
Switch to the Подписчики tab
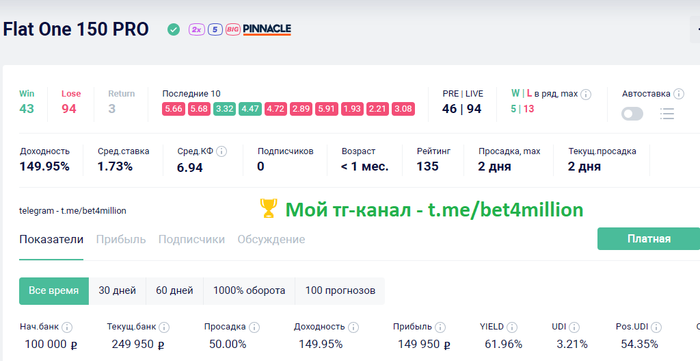[192, 239]
